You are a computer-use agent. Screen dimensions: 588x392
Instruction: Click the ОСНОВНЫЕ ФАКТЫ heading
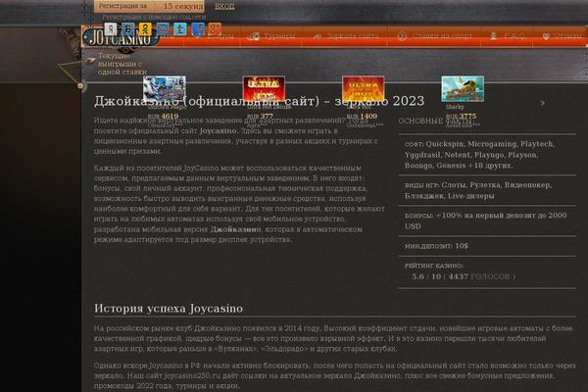pyautogui.click(x=435, y=122)
